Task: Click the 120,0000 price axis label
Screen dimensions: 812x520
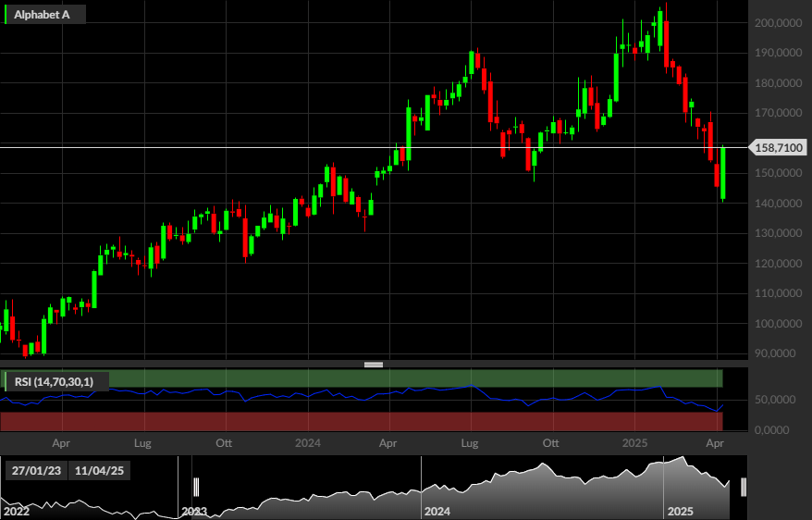Action: 779,263
